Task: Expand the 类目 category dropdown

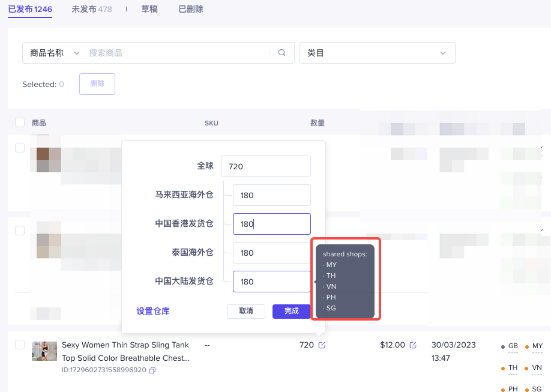Action: (377, 53)
